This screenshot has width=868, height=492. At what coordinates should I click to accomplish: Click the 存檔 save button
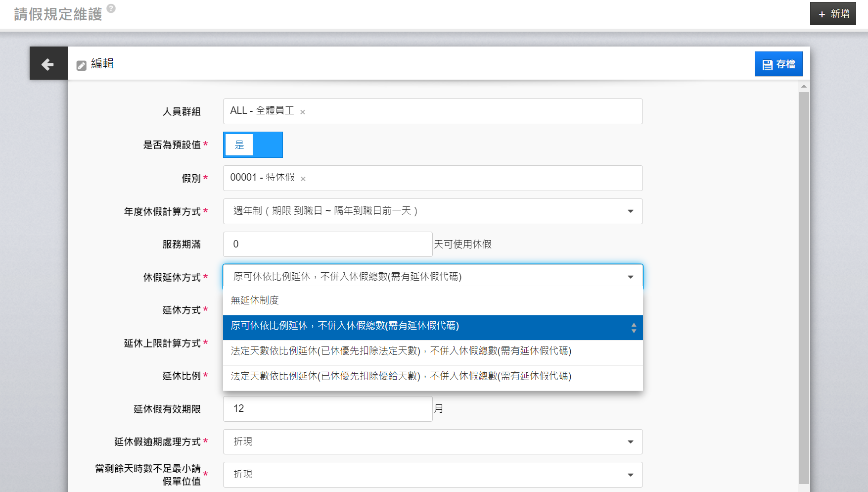(x=778, y=64)
